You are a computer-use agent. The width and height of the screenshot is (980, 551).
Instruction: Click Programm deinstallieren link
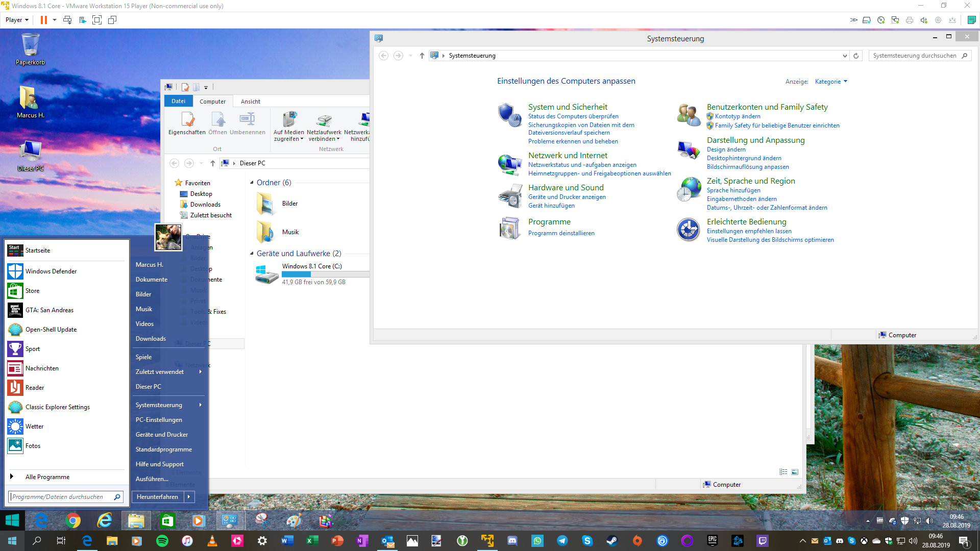(x=561, y=233)
